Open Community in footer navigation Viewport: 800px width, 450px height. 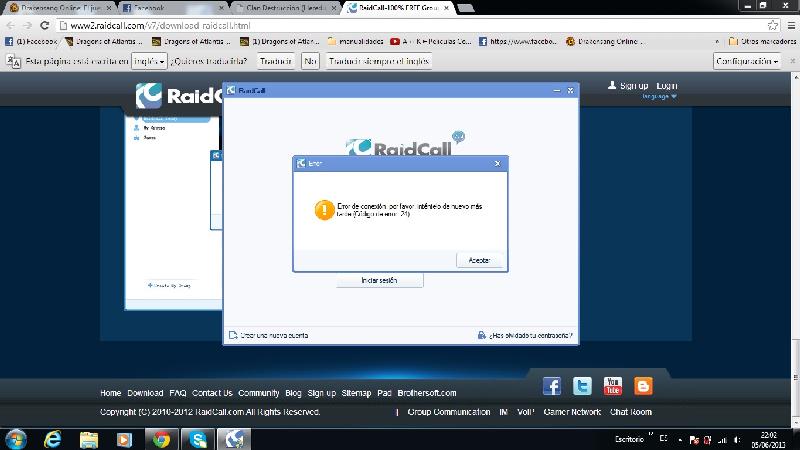point(259,393)
